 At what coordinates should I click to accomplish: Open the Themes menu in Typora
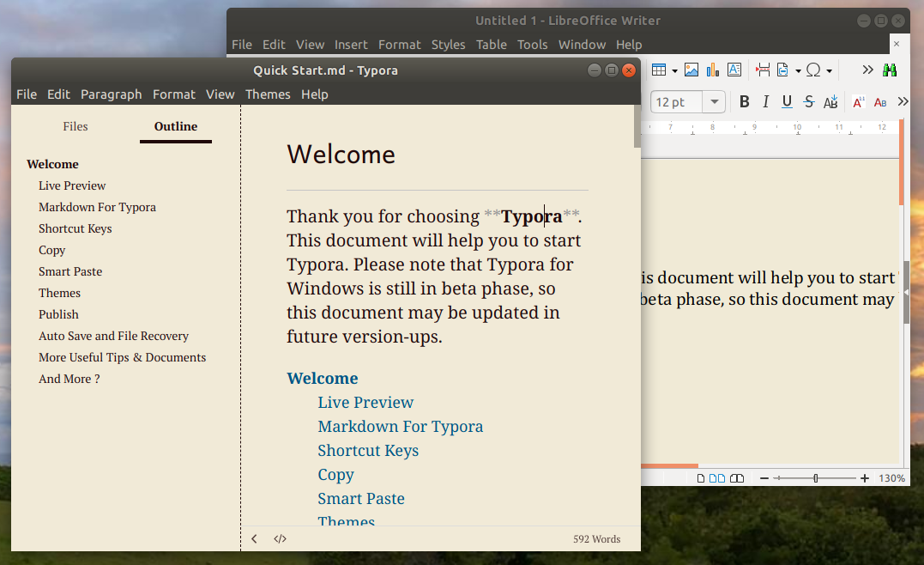(268, 94)
